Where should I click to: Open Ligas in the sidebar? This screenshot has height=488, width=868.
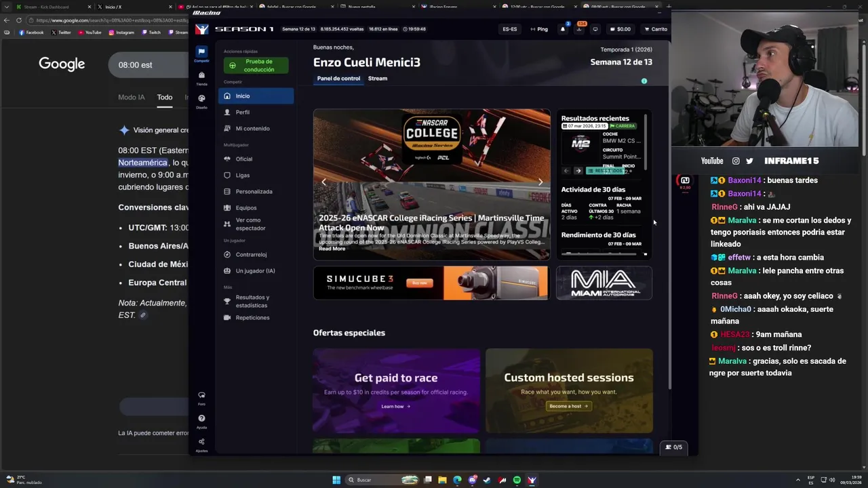click(256, 176)
